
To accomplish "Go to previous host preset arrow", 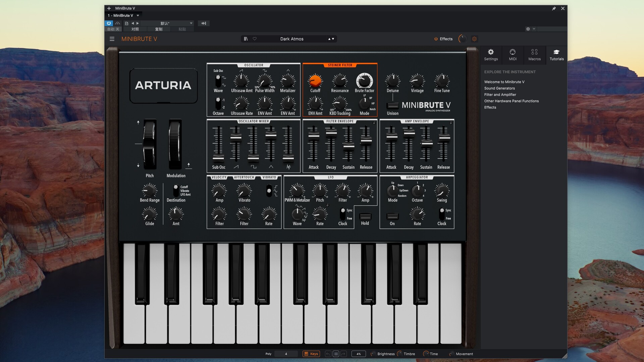I will (x=132, y=23).
